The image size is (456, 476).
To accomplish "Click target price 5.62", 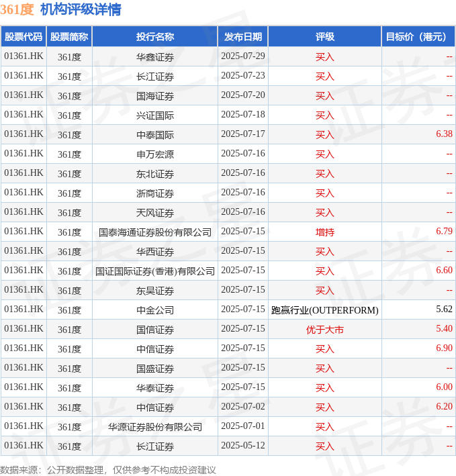I will click(444, 309).
